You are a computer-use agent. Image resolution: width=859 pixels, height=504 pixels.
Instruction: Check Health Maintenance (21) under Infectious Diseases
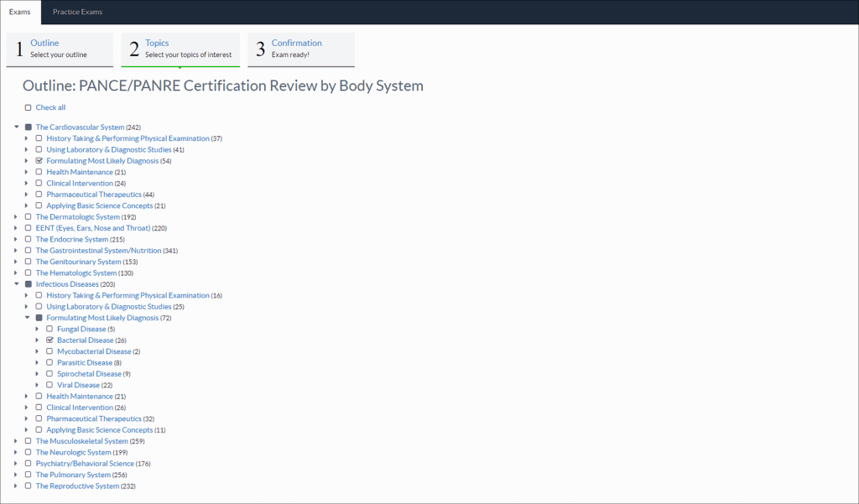click(39, 396)
